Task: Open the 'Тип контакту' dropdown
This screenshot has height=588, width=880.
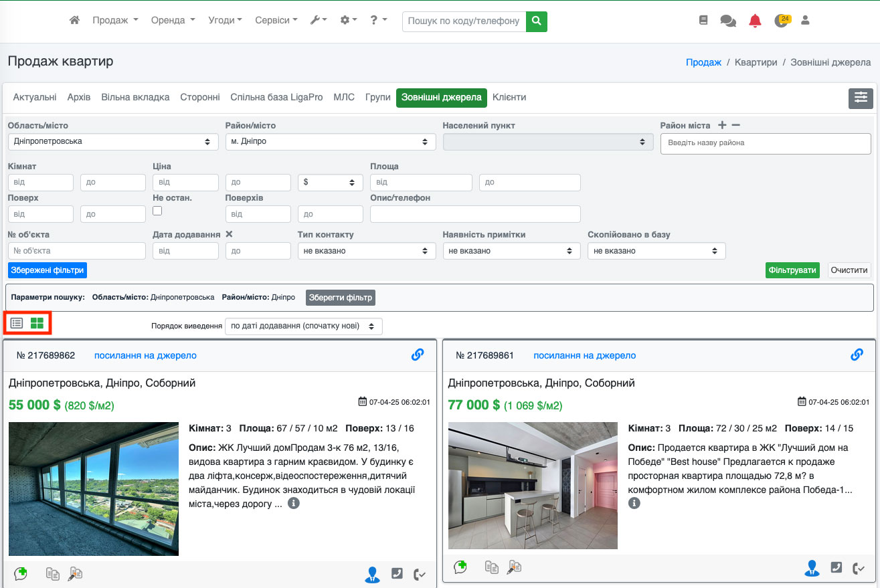Action: (x=365, y=251)
